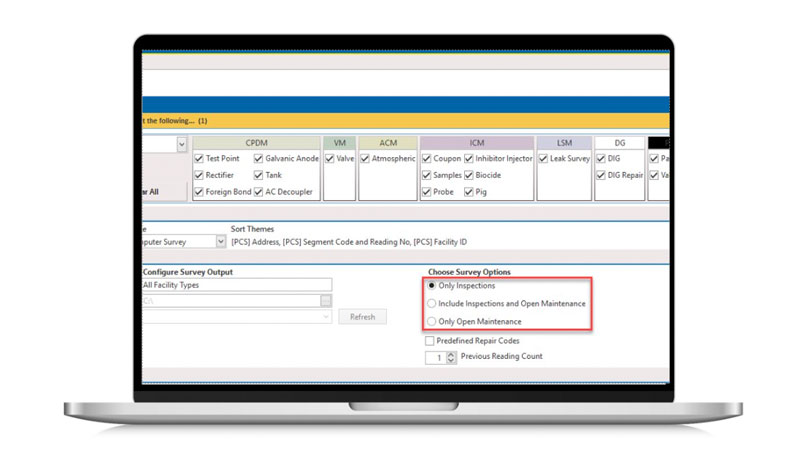
Task: Toggle the Inhibitor Injector checkbox
Action: tap(469, 159)
